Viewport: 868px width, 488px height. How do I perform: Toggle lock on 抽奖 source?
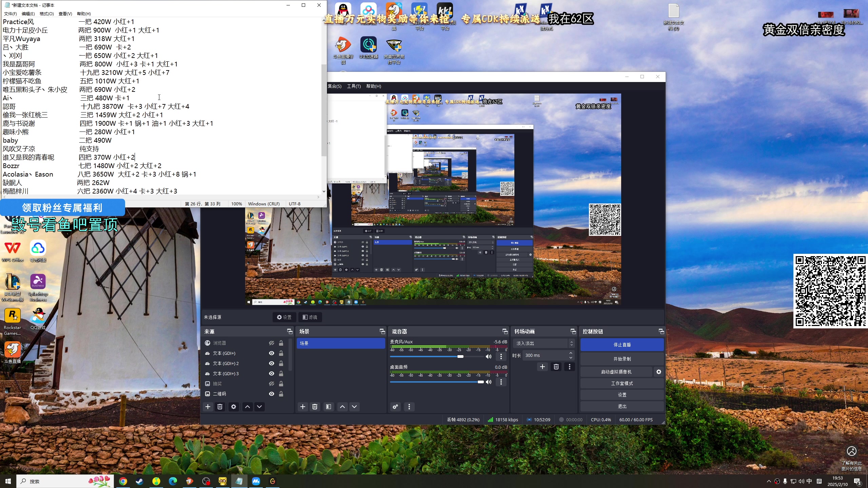(281, 384)
